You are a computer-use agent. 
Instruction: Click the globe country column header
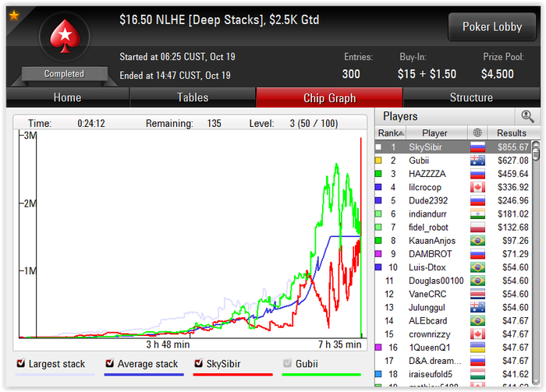(x=477, y=132)
